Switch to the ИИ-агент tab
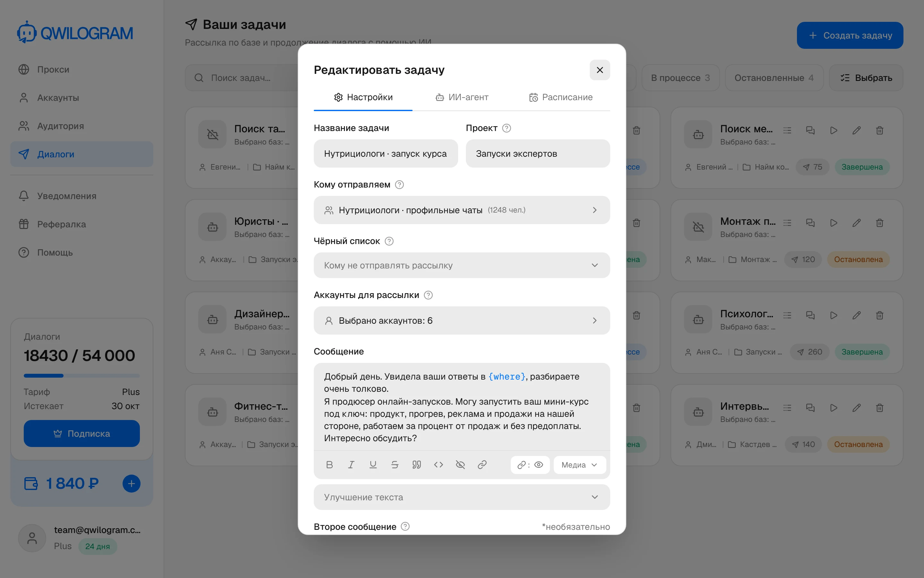The image size is (924, 578). [462, 97]
